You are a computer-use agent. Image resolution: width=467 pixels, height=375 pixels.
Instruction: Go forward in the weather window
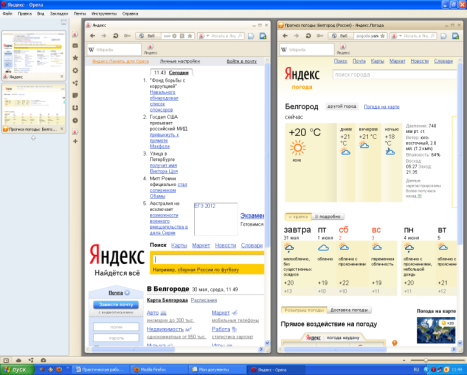tap(296, 36)
